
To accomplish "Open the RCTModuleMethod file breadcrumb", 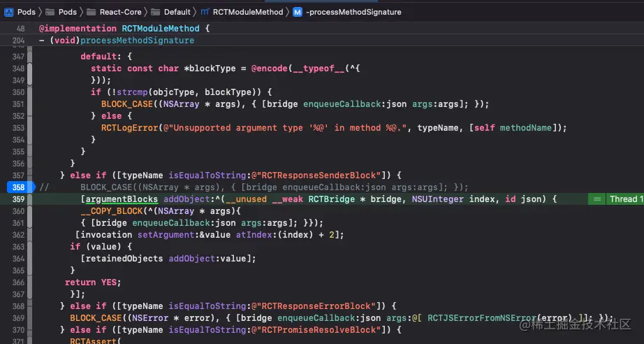I will click(248, 12).
